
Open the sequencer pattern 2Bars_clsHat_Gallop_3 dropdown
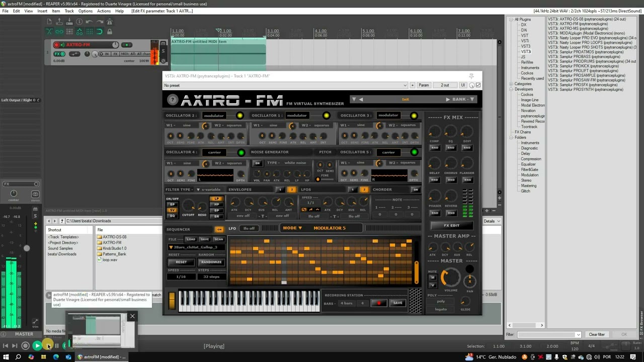196,247
